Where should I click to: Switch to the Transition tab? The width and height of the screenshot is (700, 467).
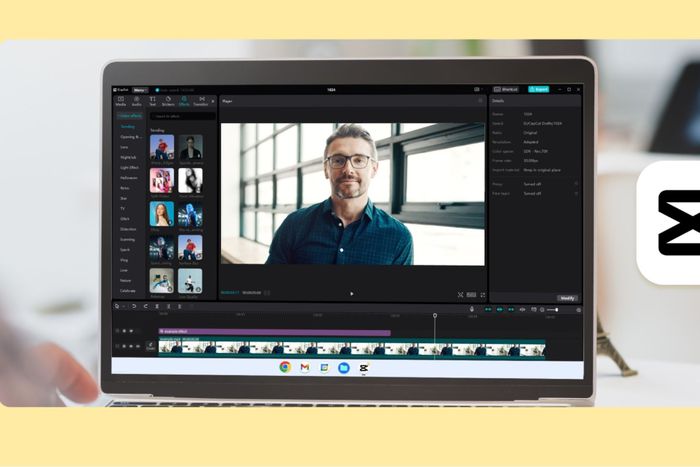[201, 99]
